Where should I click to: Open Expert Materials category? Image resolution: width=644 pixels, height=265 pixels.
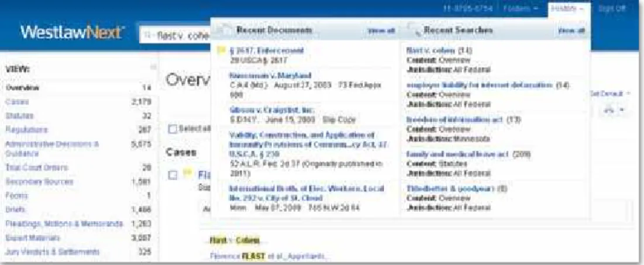[33, 238]
